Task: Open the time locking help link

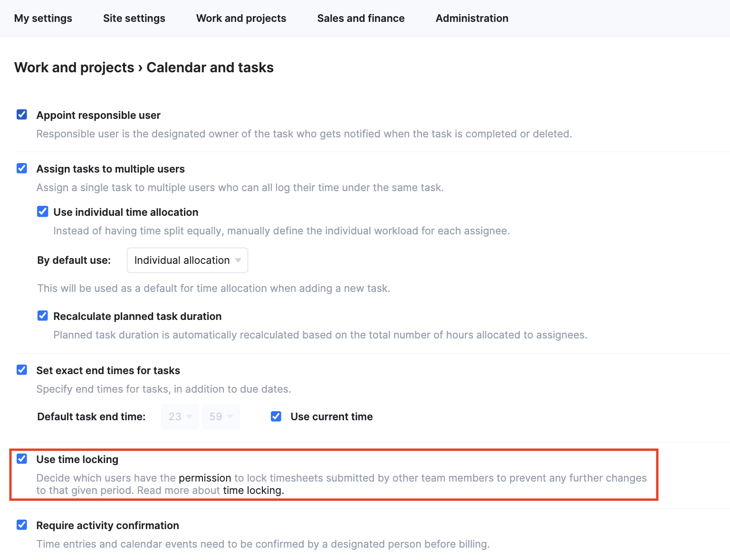Action: [252, 490]
